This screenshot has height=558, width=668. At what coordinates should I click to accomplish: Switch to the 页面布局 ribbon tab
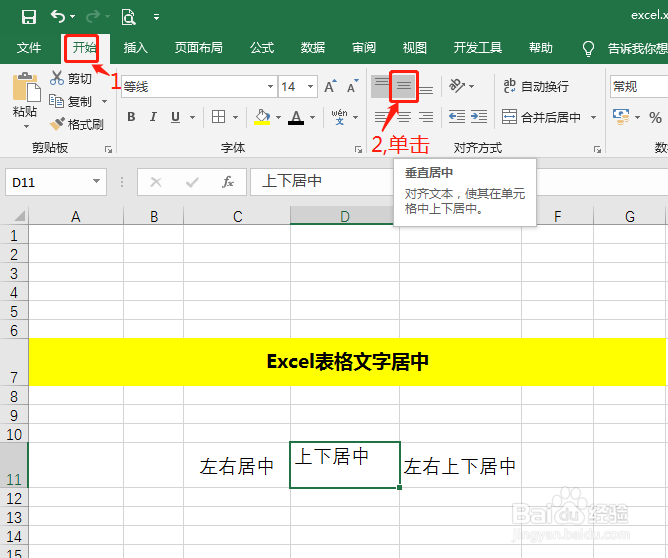click(199, 48)
